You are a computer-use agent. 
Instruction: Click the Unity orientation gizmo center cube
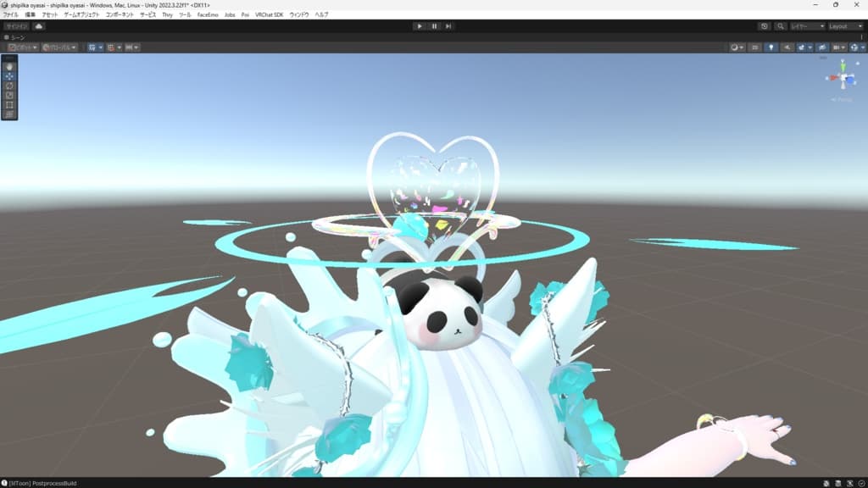843,79
